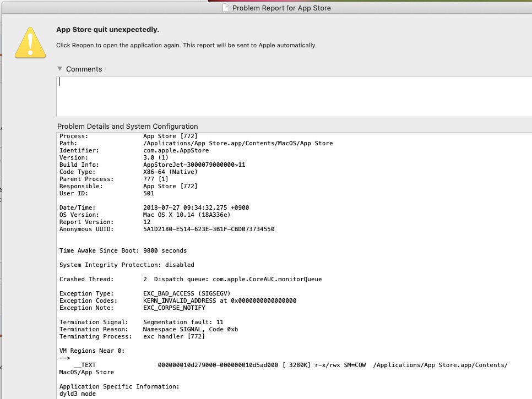
Task: Click the yellow warning triangle icon
Action: coord(30,43)
